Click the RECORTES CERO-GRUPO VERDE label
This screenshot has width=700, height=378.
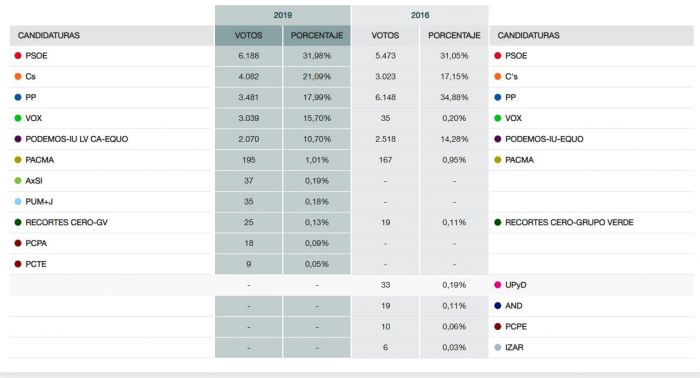click(569, 222)
